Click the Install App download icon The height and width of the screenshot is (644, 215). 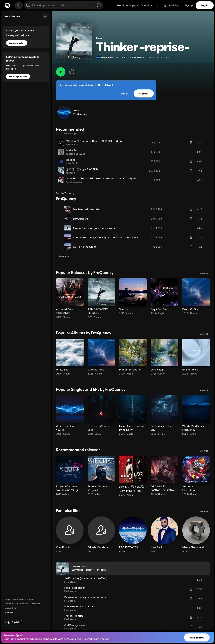[x=165, y=5]
